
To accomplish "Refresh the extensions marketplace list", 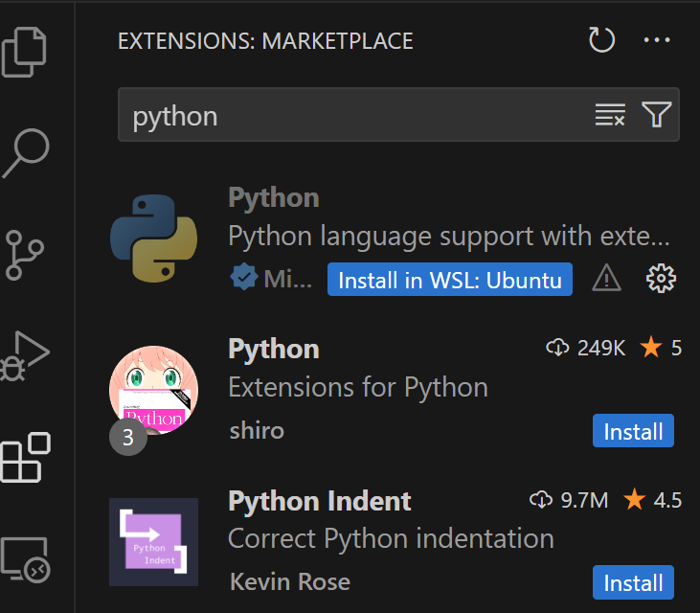I will [x=601, y=39].
